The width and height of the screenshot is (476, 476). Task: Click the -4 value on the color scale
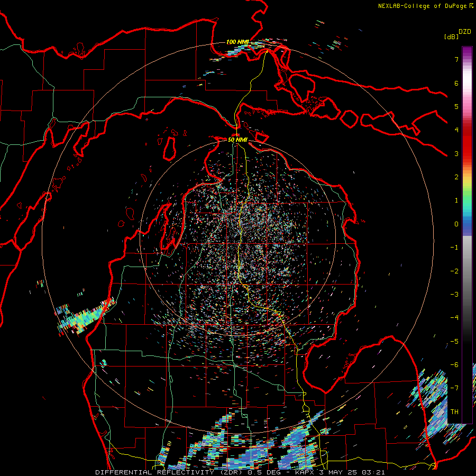[x=454, y=318]
